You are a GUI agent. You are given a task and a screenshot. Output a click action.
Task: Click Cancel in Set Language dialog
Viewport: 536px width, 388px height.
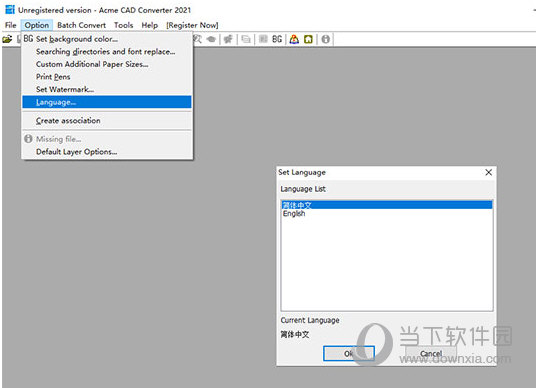coord(431,353)
